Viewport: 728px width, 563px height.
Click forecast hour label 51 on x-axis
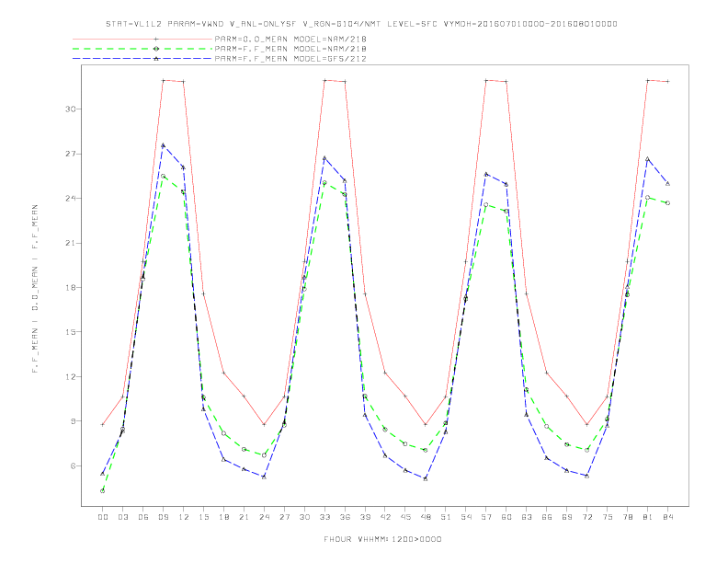(x=446, y=517)
